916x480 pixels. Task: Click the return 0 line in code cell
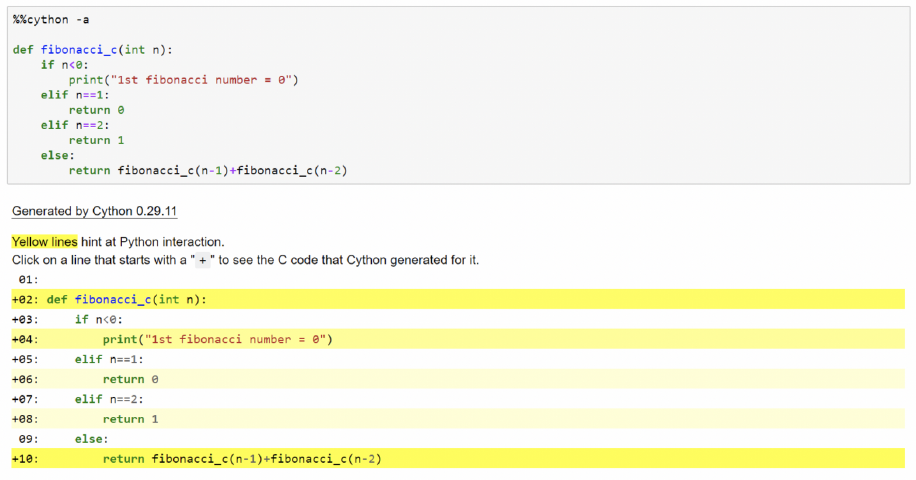pos(96,110)
